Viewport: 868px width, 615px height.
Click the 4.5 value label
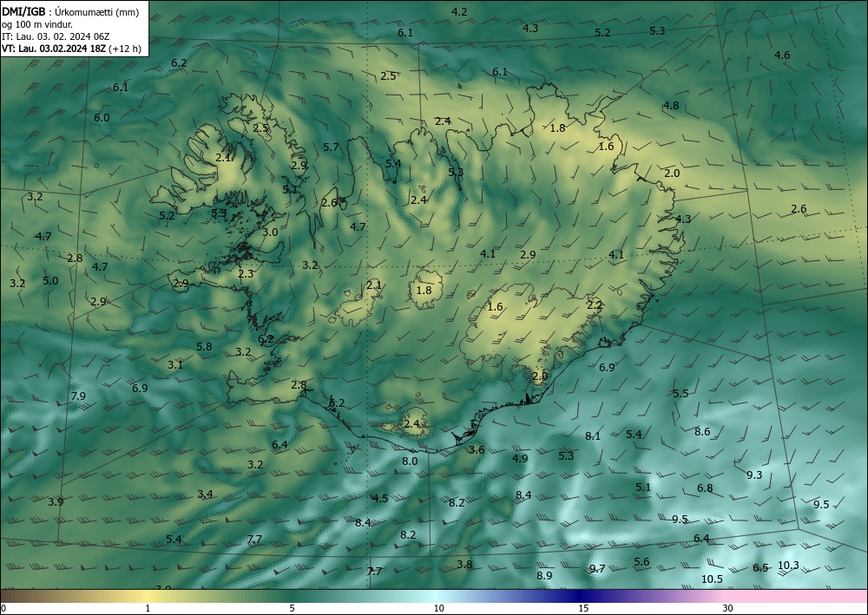[x=380, y=498]
